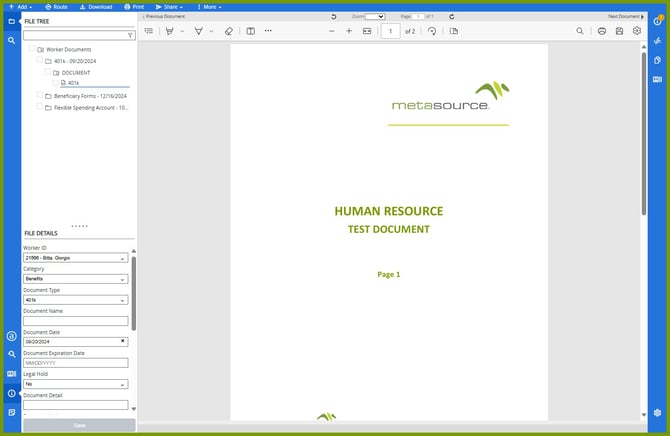Select the eraser tool in viewer toolbar
670x436 pixels.
[229, 31]
